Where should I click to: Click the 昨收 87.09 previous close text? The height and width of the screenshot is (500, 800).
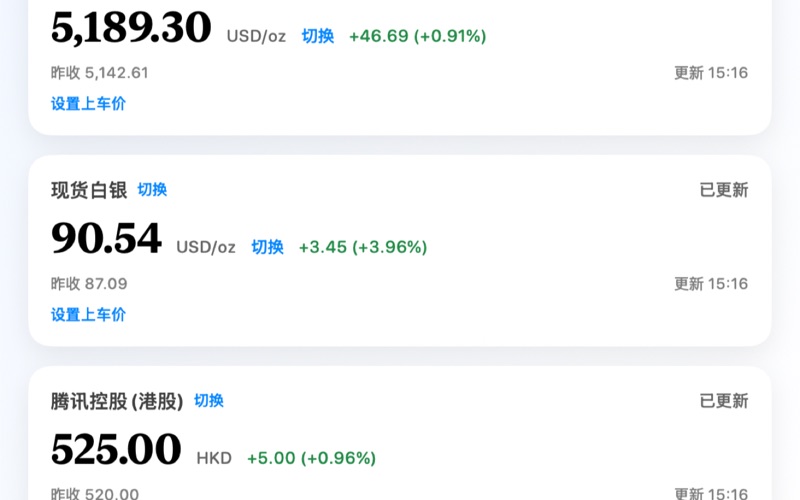click(89, 284)
